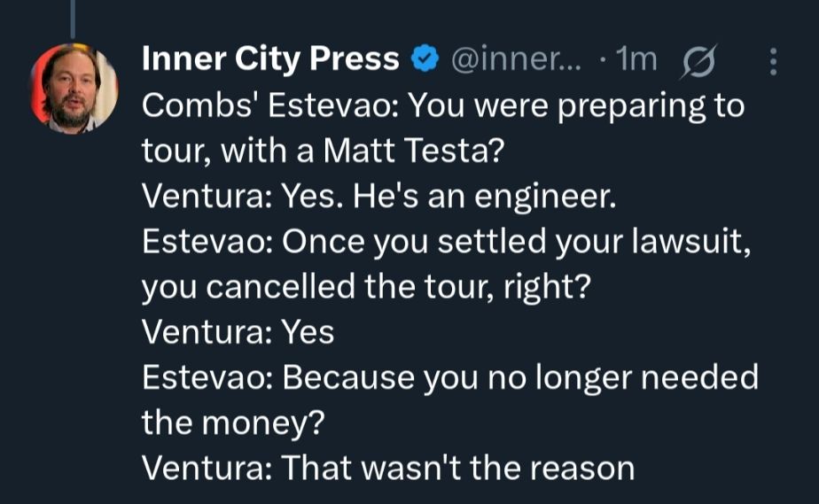Click the blue verified badge
Image resolution: width=819 pixels, height=504 pixels.
(425, 60)
